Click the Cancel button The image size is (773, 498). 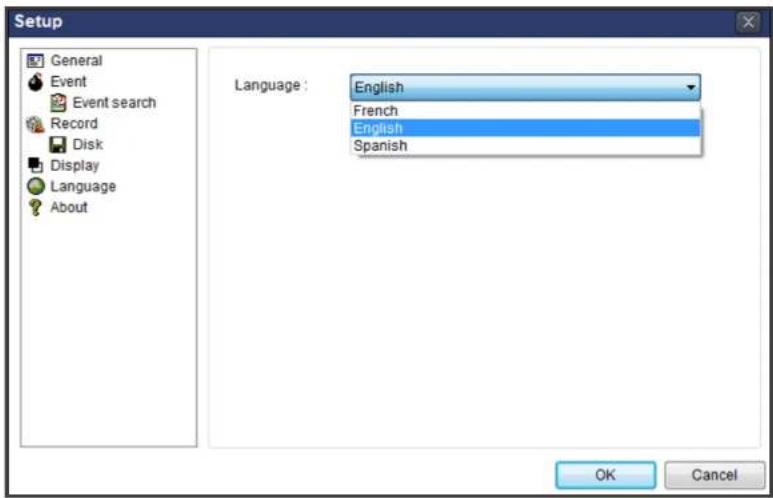point(714,475)
